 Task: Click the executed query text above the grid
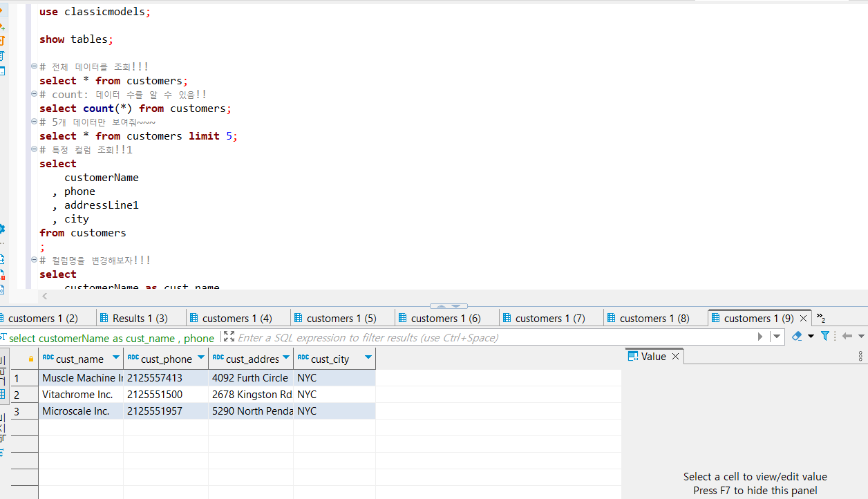click(111, 339)
